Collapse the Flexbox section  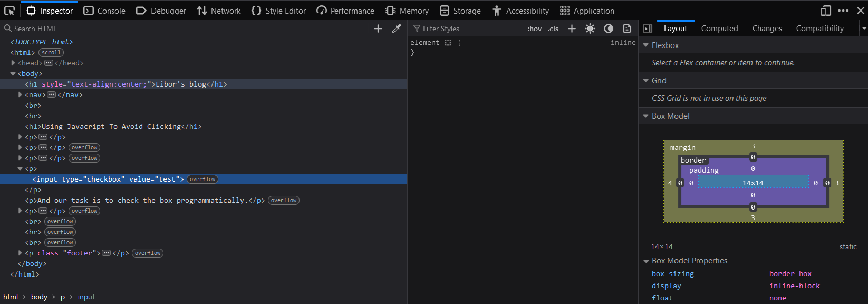tap(646, 45)
